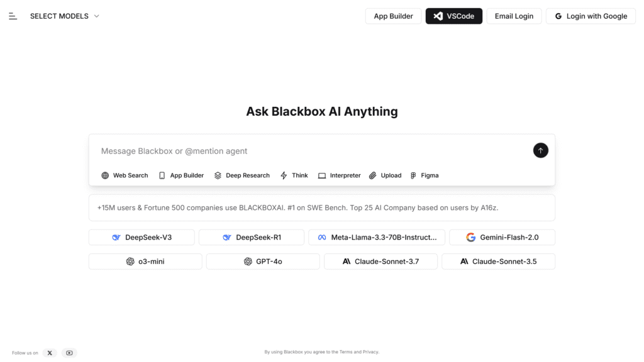Open the Privacy link in footer
This screenshot has height=362, width=644.
tap(370, 352)
